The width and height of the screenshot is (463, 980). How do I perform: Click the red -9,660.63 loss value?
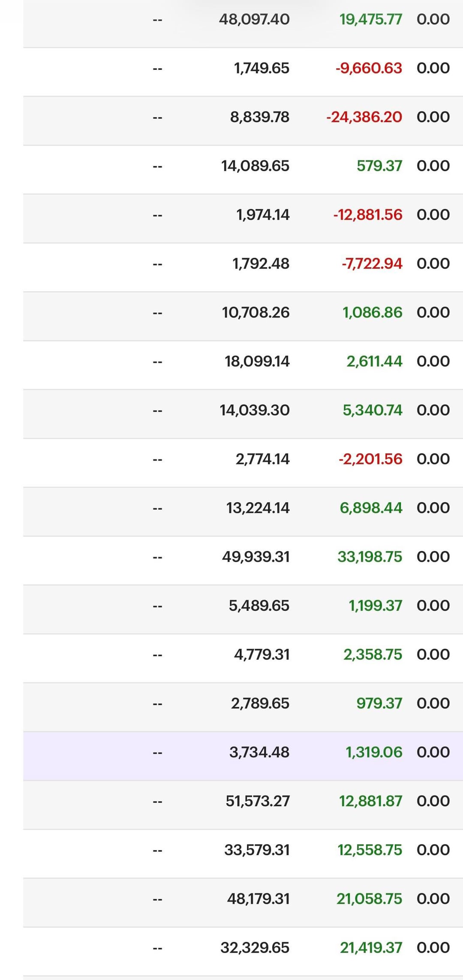[369, 68]
